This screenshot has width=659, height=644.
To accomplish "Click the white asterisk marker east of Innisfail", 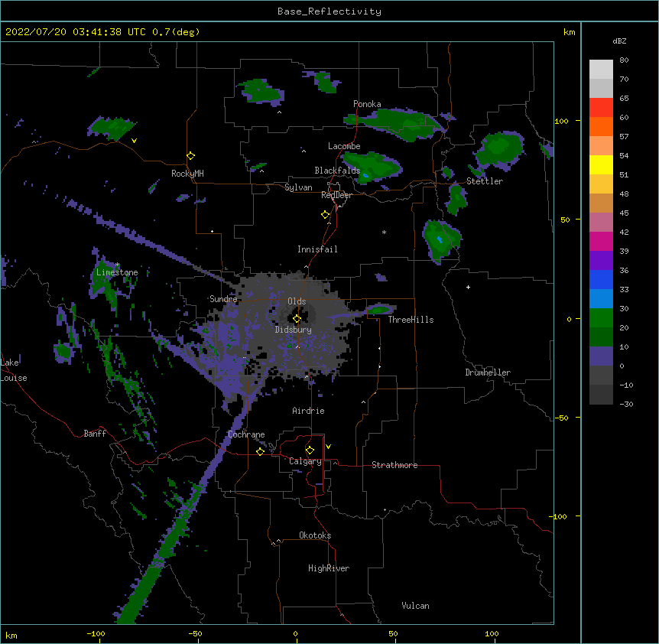I will 384,232.
